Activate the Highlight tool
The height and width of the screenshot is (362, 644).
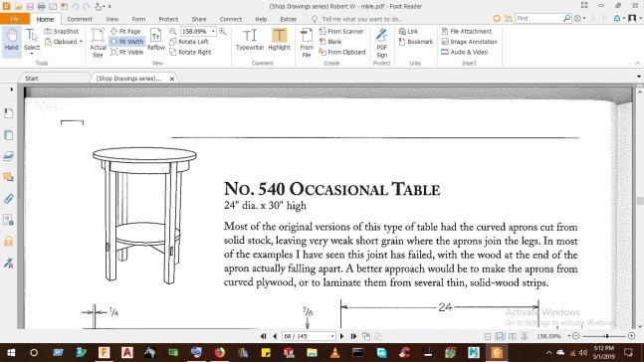280,40
